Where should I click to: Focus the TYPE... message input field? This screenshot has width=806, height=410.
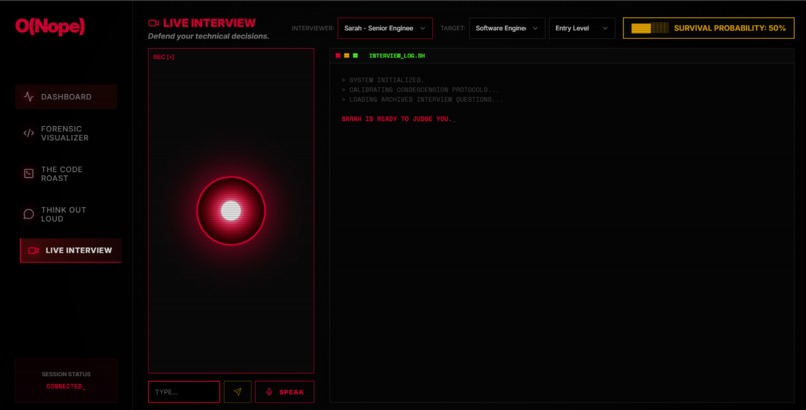click(184, 392)
